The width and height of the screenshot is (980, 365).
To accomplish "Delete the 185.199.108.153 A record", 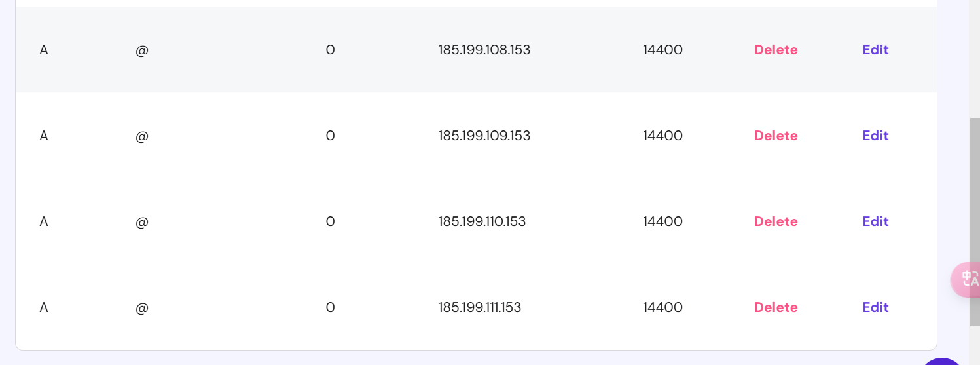I will (776, 50).
